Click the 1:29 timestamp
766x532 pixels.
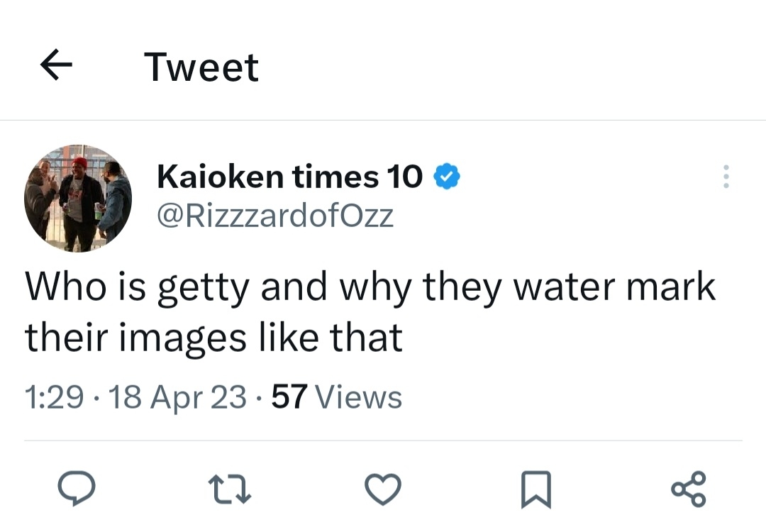coord(55,397)
